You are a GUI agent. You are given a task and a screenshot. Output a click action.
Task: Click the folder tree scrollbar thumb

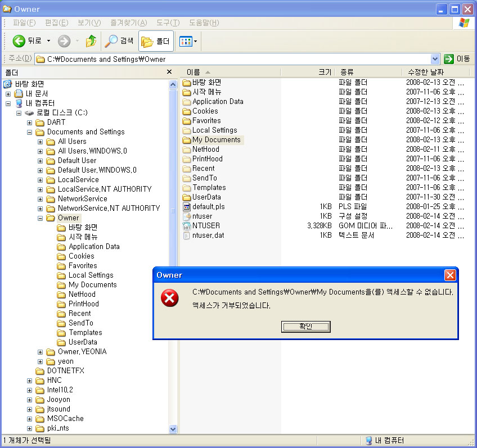(x=173, y=210)
